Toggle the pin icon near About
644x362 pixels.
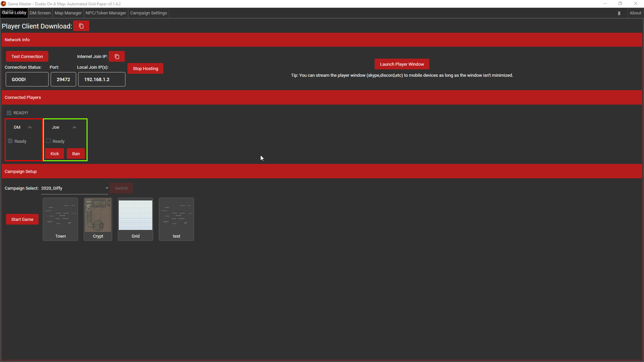(619, 13)
